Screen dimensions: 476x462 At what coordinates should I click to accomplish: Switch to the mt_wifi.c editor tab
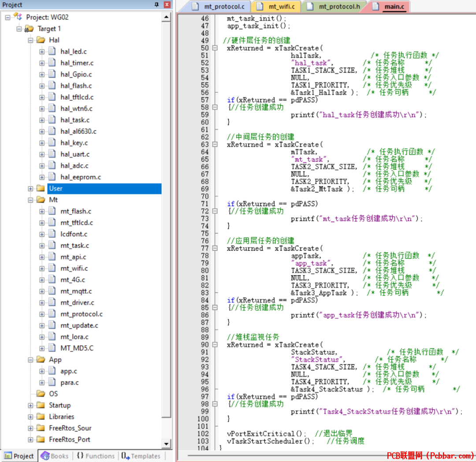tap(277, 6)
